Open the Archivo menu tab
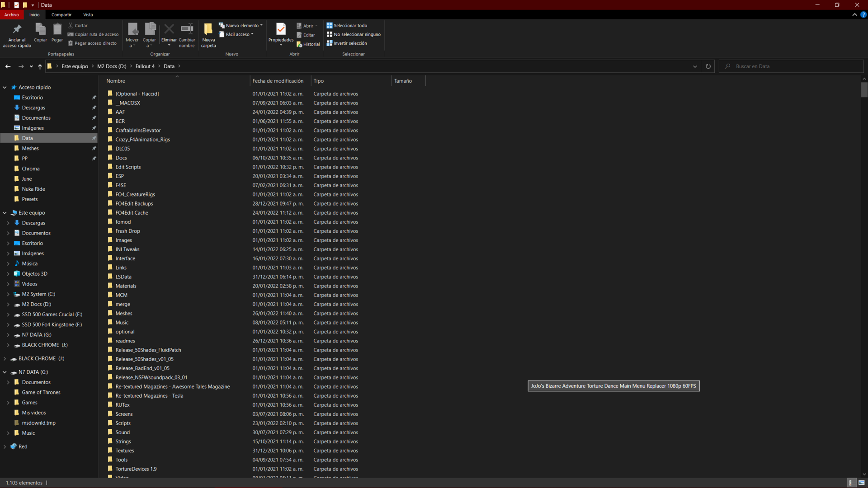 pos(12,14)
